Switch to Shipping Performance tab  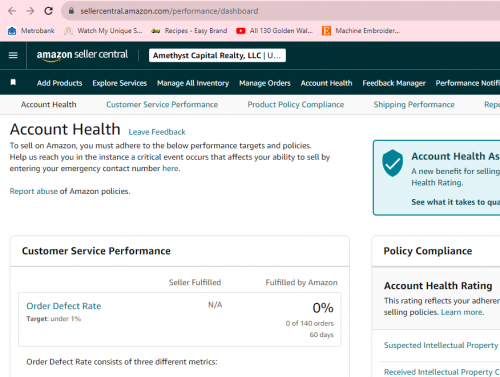pos(414,105)
